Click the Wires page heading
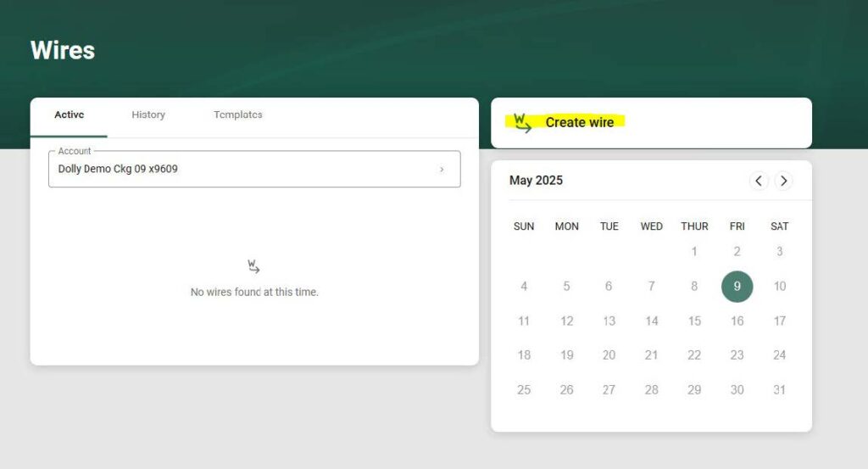 63,51
